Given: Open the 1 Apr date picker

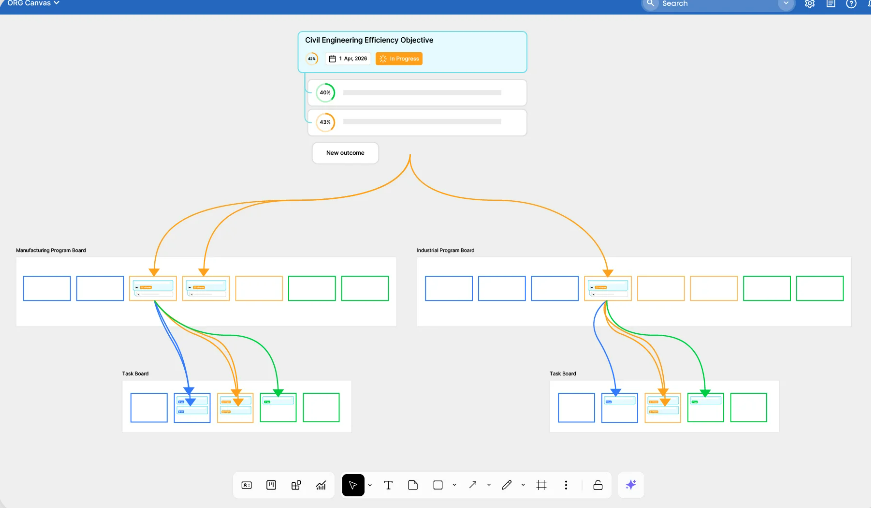Looking at the screenshot, I should (x=349, y=59).
